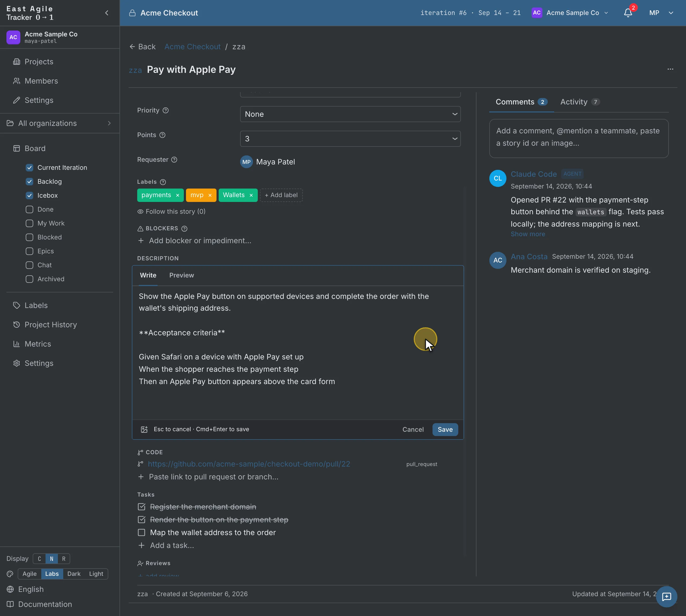Open the MP user menu
Image resolution: width=686 pixels, height=616 pixels.
point(661,13)
